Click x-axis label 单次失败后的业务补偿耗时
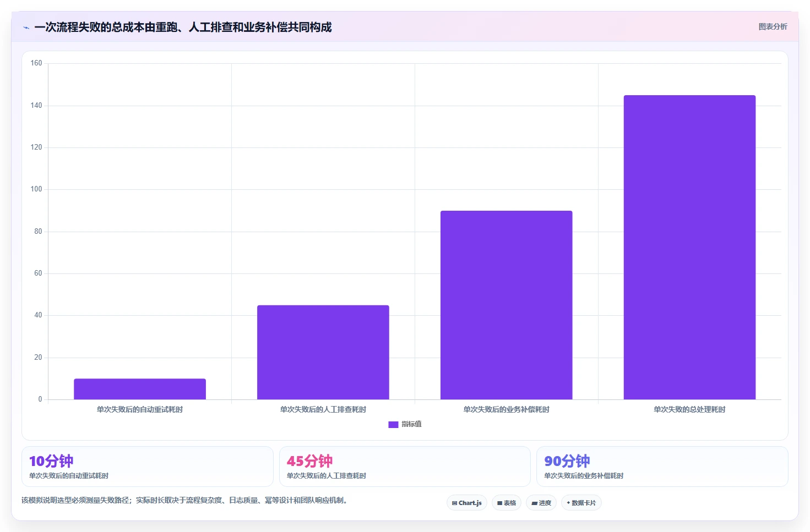Viewport: 810px width, 532px height. pos(507,409)
